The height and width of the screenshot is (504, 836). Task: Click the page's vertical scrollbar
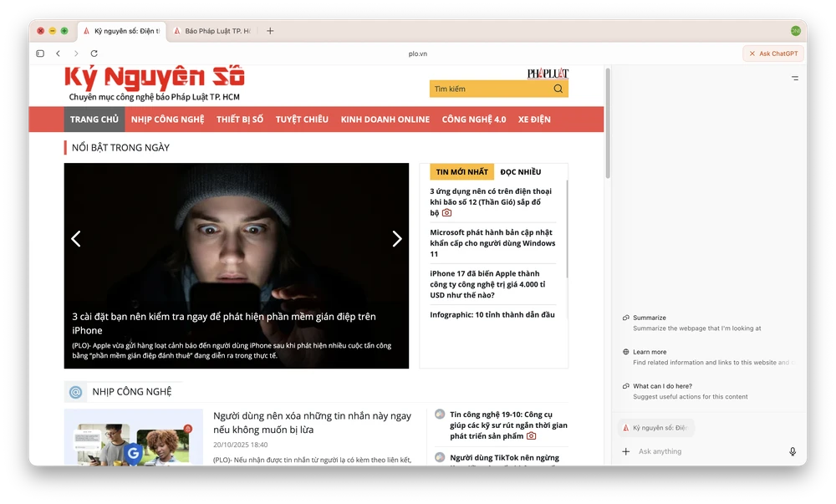click(x=607, y=125)
